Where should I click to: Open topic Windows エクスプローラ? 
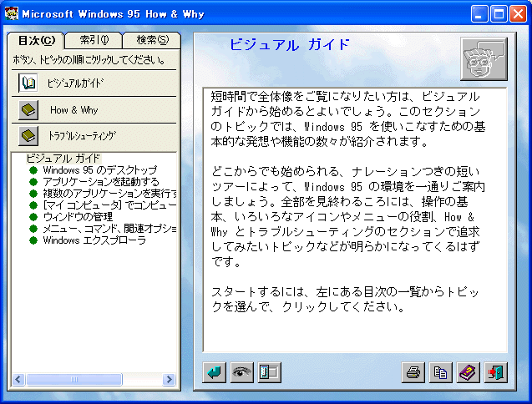coord(94,240)
